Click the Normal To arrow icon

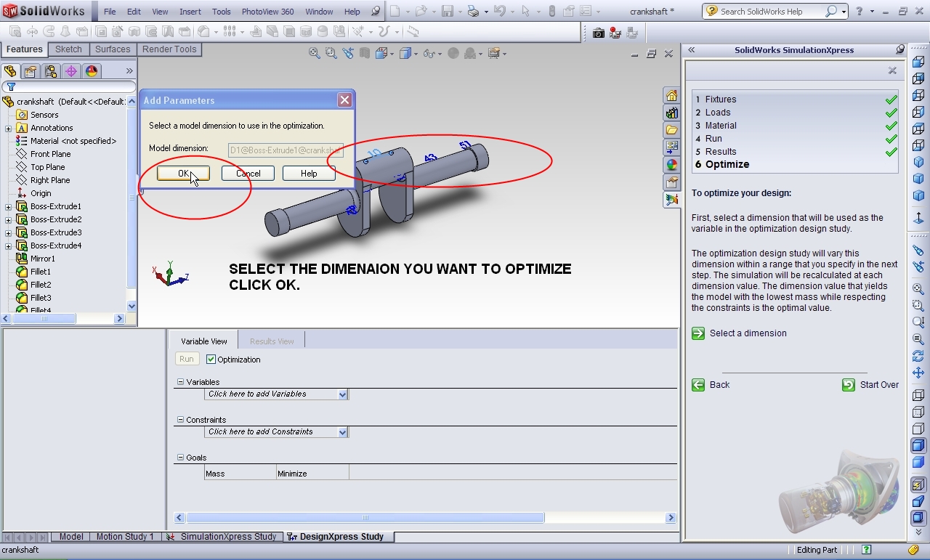pos(918,218)
